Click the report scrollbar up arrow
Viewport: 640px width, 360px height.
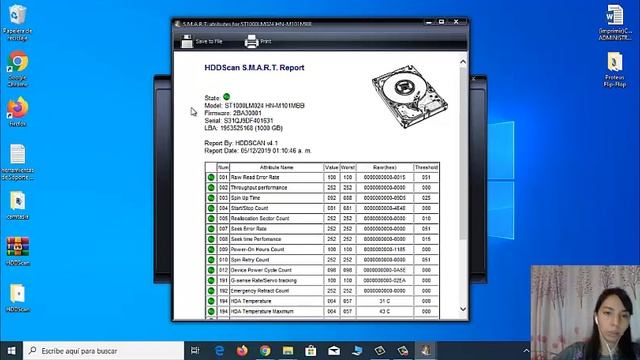(463, 62)
